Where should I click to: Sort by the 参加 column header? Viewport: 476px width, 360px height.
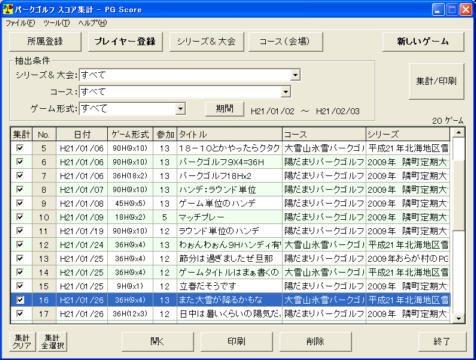[165, 134]
